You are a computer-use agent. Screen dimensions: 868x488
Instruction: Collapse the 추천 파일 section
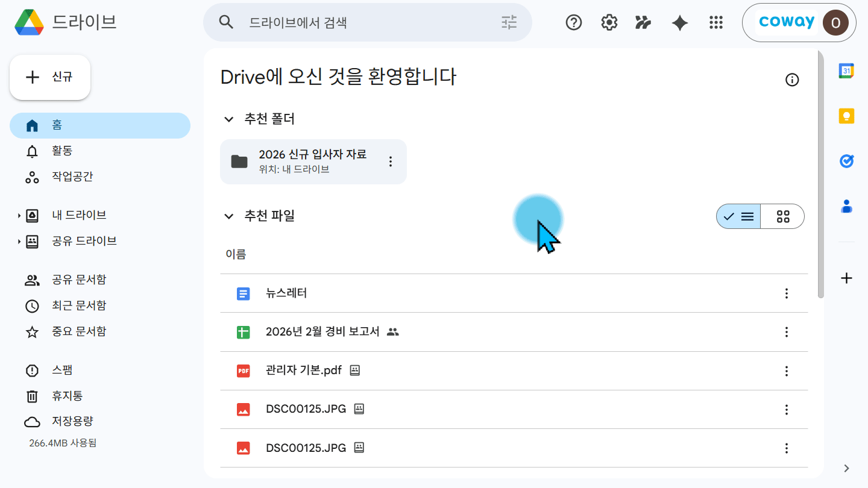(229, 216)
